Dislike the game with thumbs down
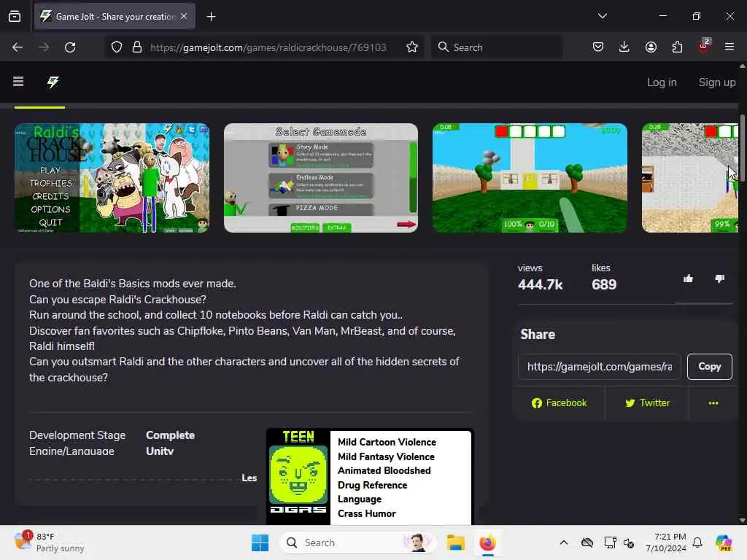This screenshot has height=560, width=747. pos(719,279)
